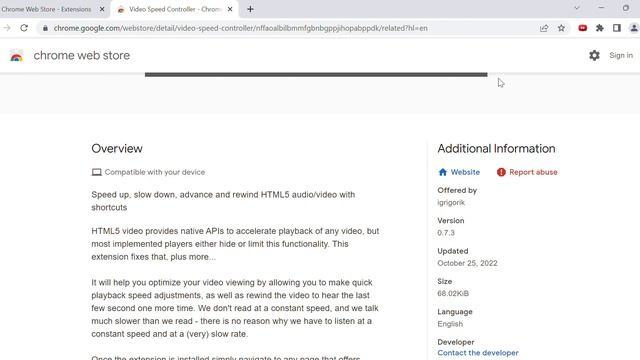
Task: Select the developer name igrigorik
Action: click(451, 202)
